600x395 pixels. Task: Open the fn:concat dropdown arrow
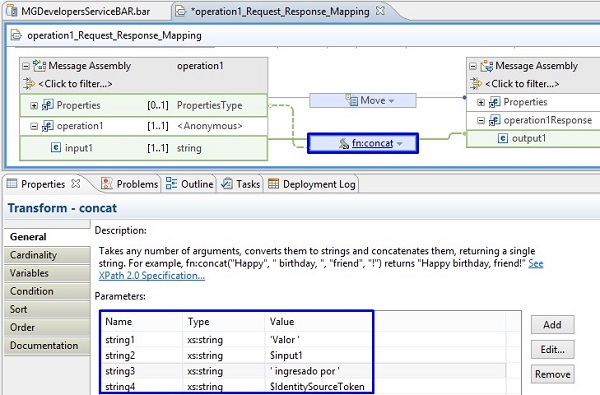[x=399, y=144]
